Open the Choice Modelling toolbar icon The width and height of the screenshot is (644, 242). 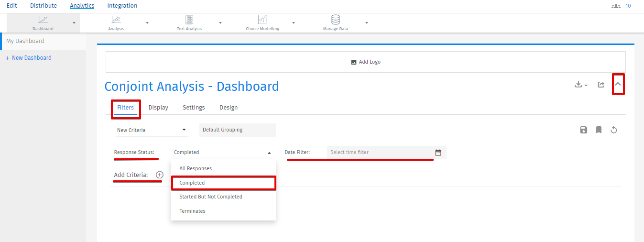coord(262,20)
